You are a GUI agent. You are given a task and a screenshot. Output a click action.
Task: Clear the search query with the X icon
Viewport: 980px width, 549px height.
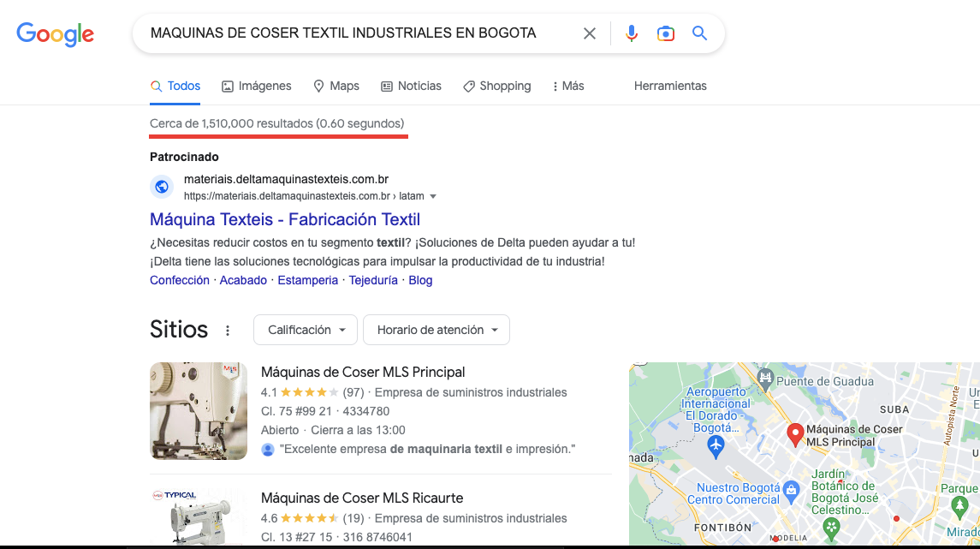pyautogui.click(x=590, y=33)
